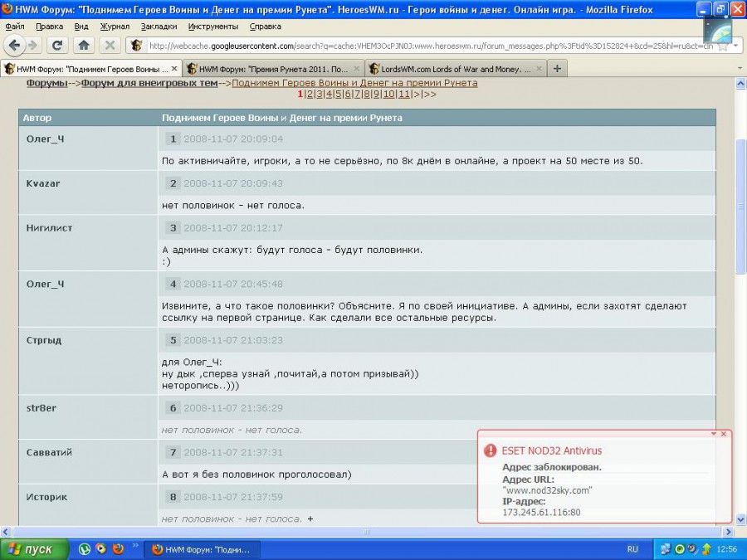Screen dimensions: 747x560
Task: Switch the RU keyboard language indicator
Action: tap(632, 549)
